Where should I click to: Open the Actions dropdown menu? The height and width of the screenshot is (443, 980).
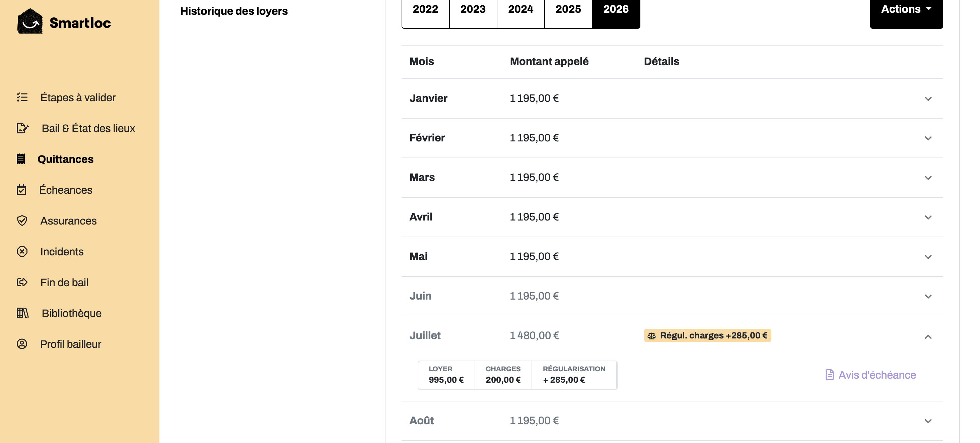(906, 11)
